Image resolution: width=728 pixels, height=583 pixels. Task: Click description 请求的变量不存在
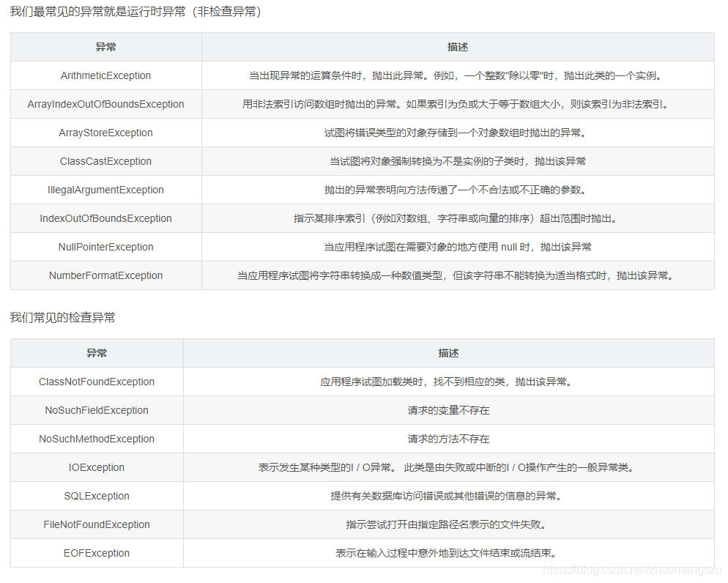448,410
